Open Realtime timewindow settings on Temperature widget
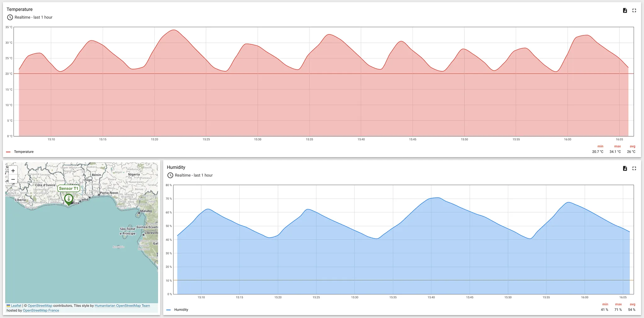 (x=33, y=17)
